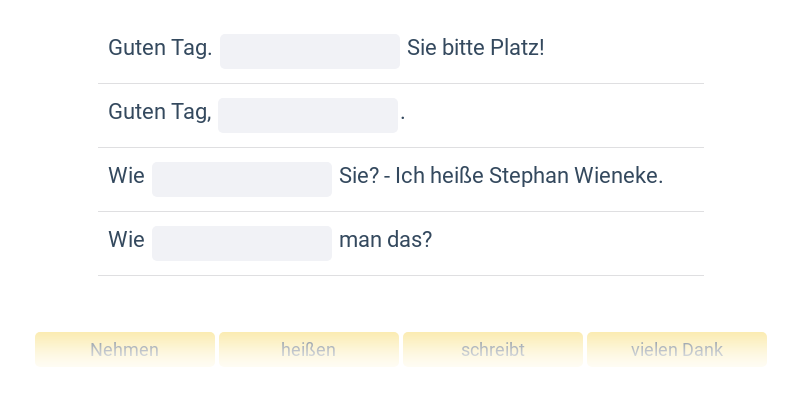Image resolution: width=800 pixels, height=400 pixels.
Task: Choose the "Nehmen" word tile
Action: click(x=125, y=350)
